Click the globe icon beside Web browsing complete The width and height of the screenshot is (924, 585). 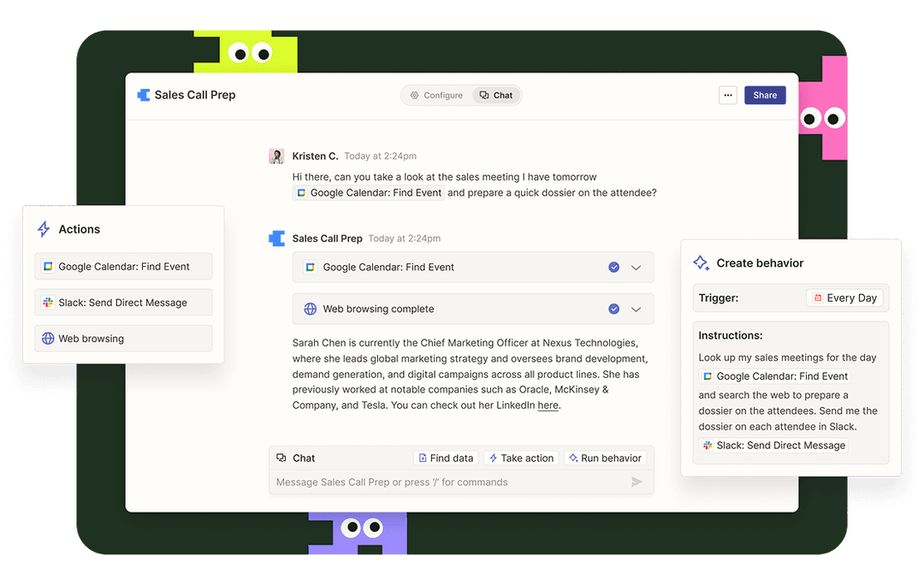pos(310,309)
